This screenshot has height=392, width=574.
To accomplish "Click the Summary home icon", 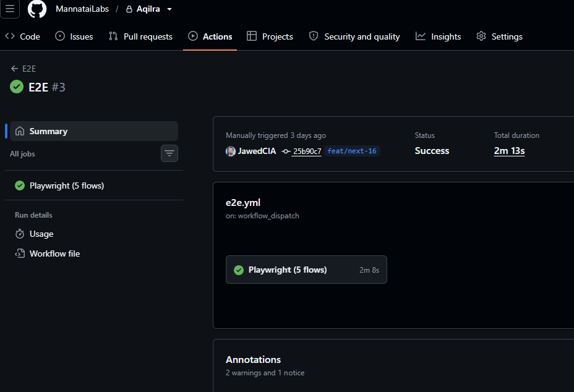I will click(x=20, y=131).
